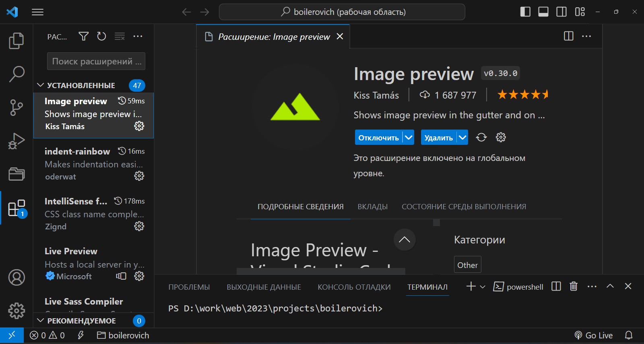Open the Search view in activity bar
Image resolution: width=644 pixels, height=344 pixels.
pos(17,74)
